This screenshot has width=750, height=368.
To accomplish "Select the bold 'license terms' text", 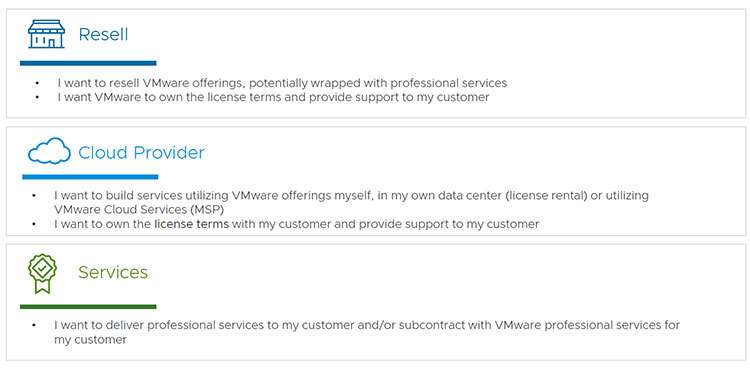I will pyautogui.click(x=191, y=224).
